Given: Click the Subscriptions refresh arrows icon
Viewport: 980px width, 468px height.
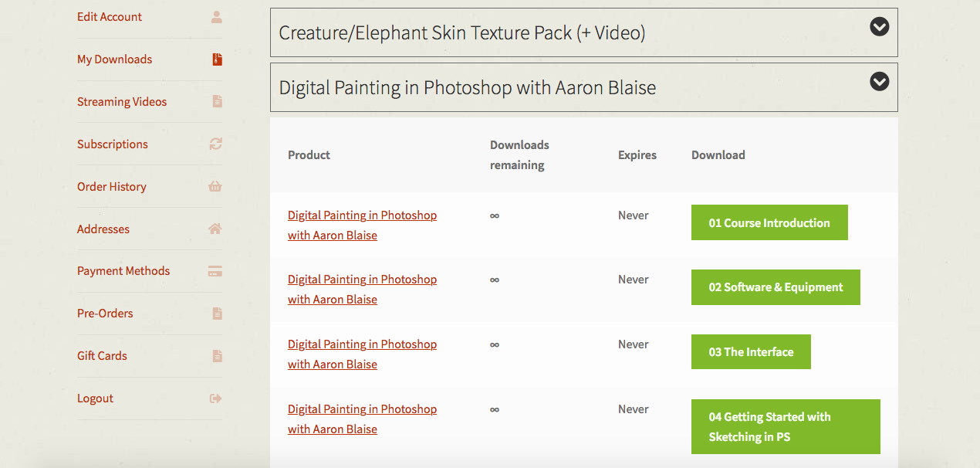Looking at the screenshot, I should click(x=216, y=144).
